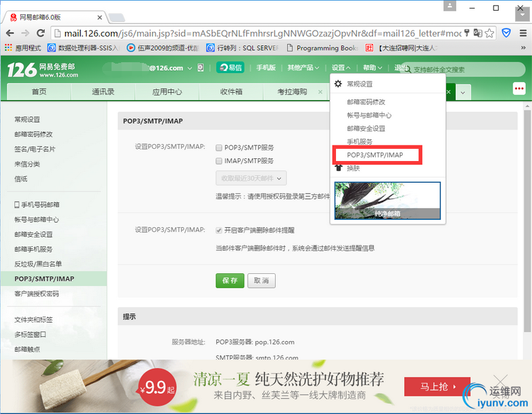This screenshot has width=532, height=414.
Task: Bookmark this page with star icon
Action: [x=489, y=33]
